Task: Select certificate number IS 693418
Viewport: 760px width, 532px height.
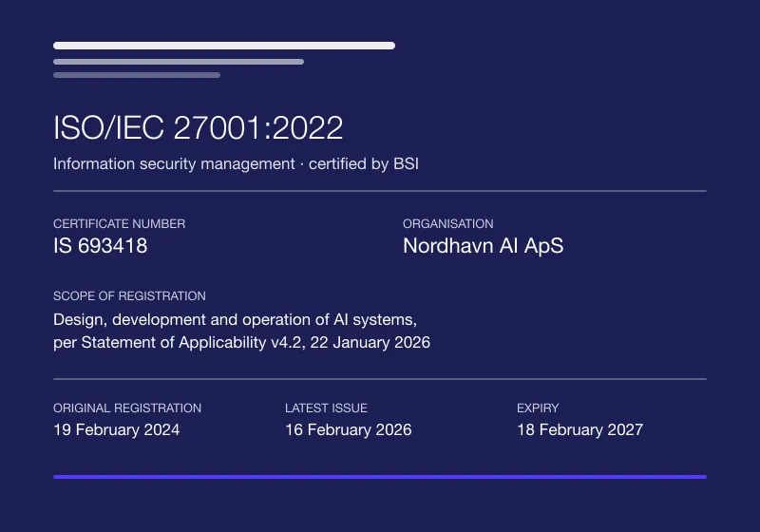Action: click(101, 246)
